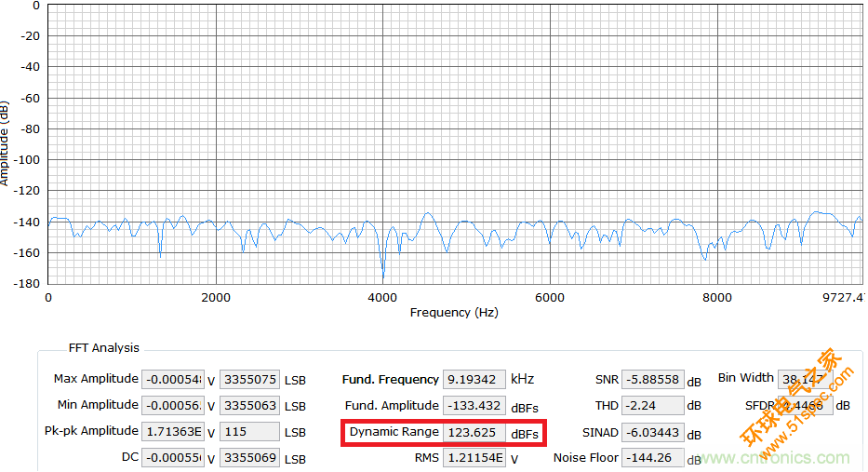Click the Min Amplitude label
This screenshot has height=472, width=868.
click(98, 404)
